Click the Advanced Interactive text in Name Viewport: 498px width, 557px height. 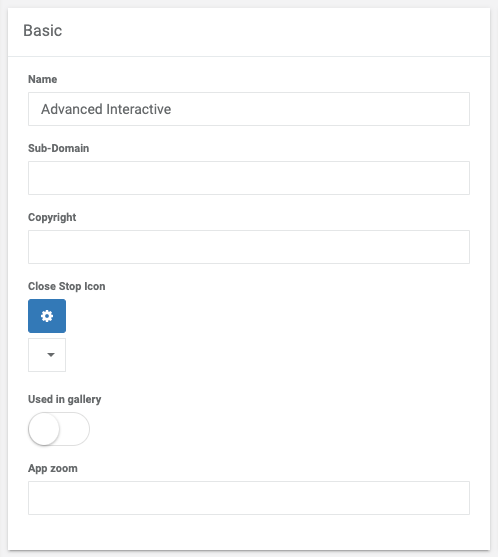tap(106, 109)
